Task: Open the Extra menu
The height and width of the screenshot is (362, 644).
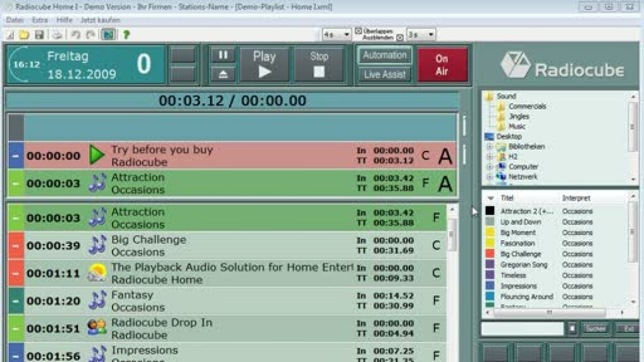Action: pos(40,20)
